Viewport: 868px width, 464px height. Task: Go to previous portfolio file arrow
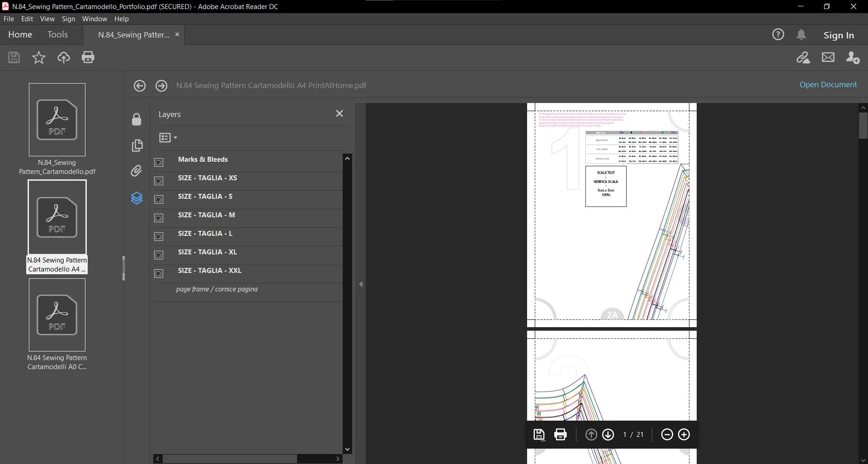click(140, 86)
